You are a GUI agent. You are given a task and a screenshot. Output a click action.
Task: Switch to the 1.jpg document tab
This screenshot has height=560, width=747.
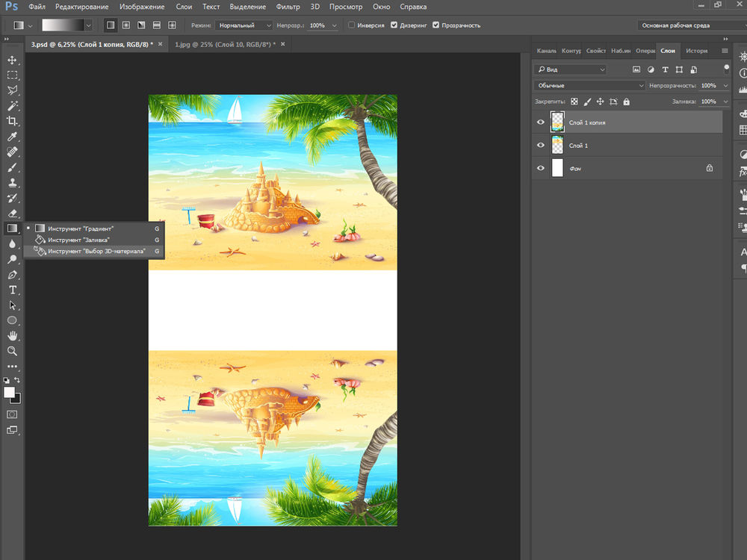click(223, 45)
